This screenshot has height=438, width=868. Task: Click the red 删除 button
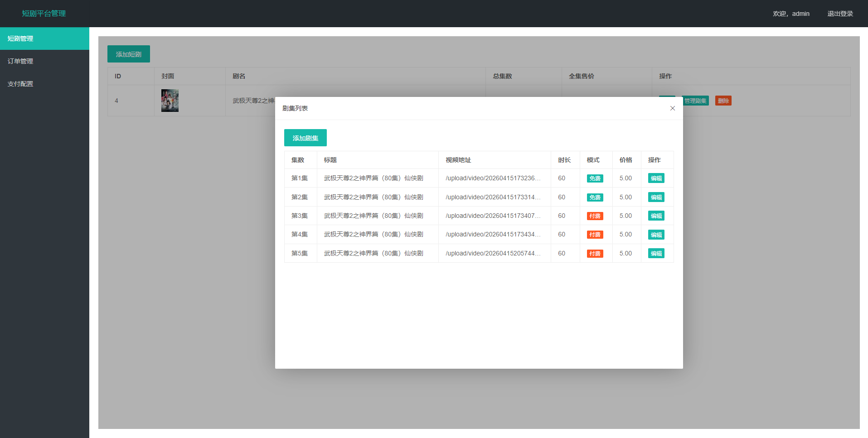[723, 101]
